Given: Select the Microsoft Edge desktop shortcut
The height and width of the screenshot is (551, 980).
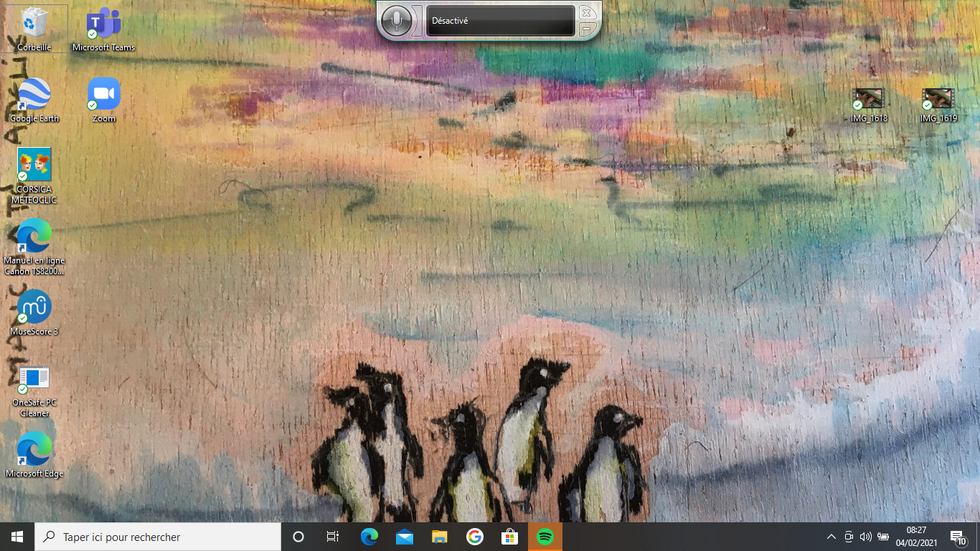Looking at the screenshot, I should pyautogui.click(x=34, y=455).
